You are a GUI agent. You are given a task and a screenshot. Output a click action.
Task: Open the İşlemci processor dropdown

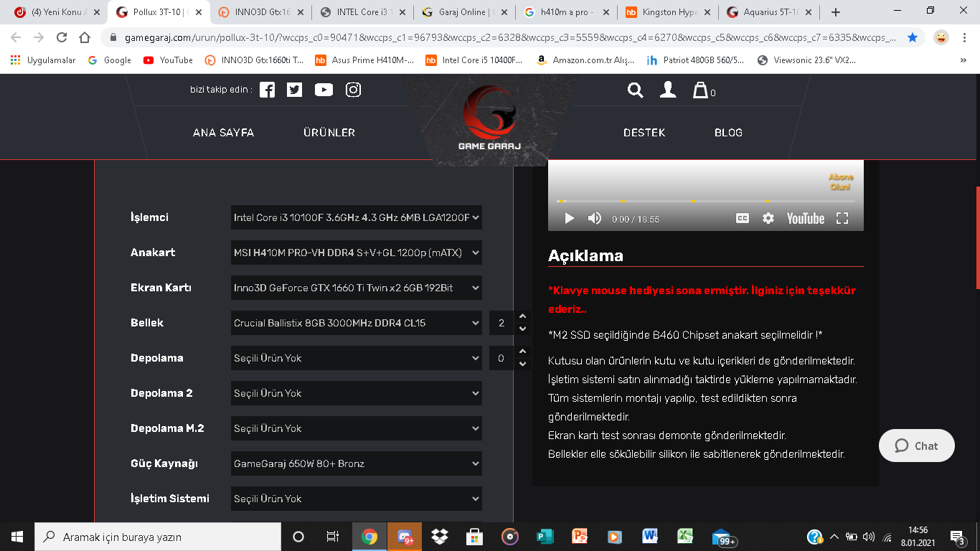[x=357, y=217]
